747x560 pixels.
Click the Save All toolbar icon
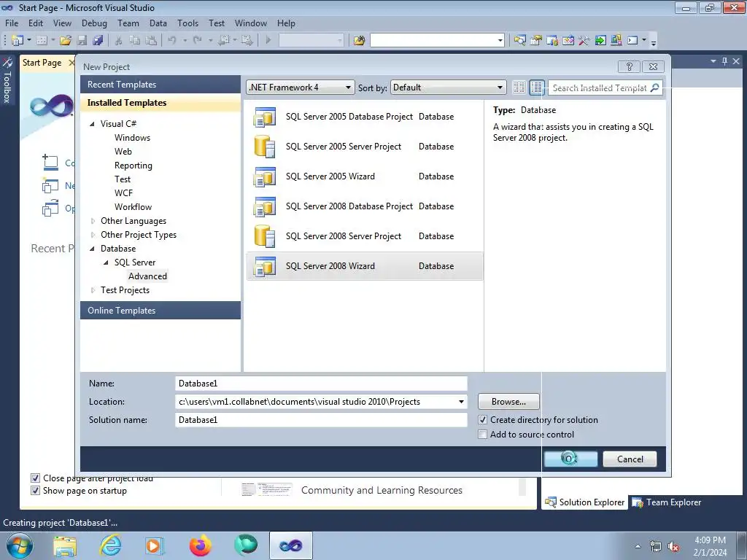[x=98, y=41]
